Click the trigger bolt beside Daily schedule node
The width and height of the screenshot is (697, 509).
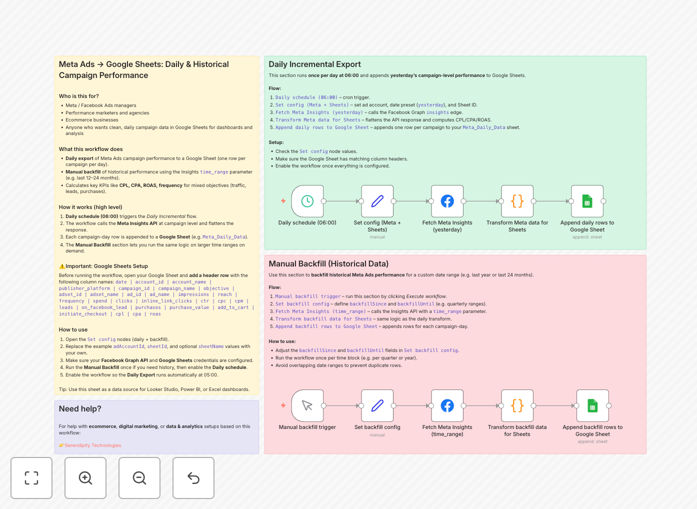pyautogui.click(x=283, y=201)
